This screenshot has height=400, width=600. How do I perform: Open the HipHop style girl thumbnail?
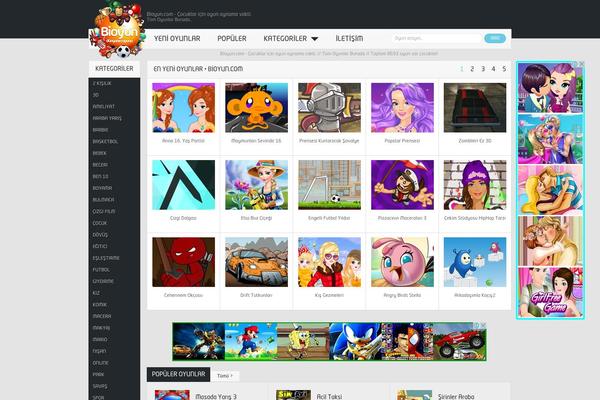[475, 185]
